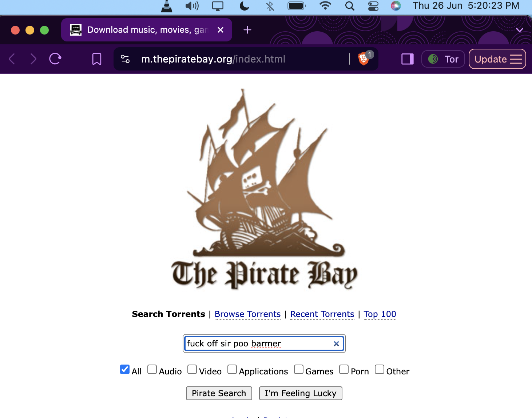Open the screen mirroring display icon

click(218, 6)
